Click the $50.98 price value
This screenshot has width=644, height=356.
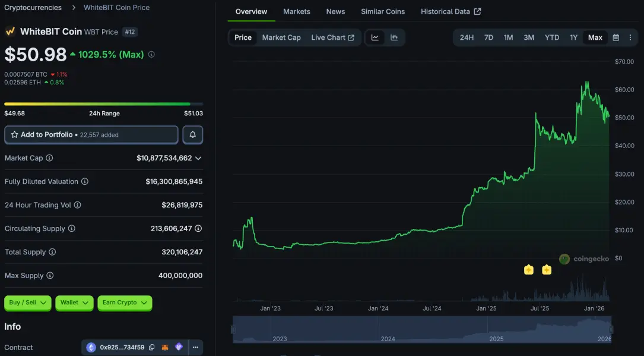pos(36,54)
